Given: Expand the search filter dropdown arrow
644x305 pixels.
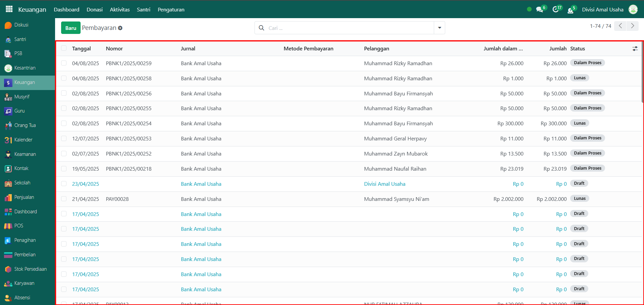Looking at the screenshot, I should [440, 28].
